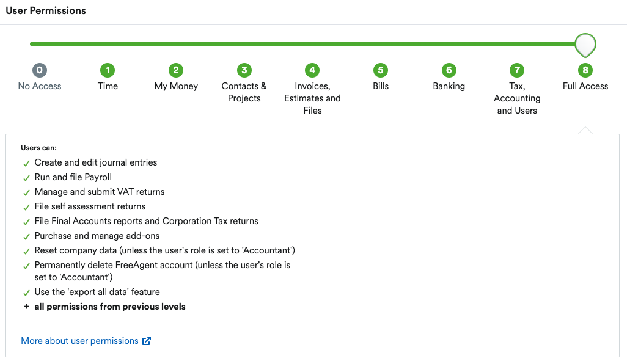The width and height of the screenshot is (627, 364).
Task: Select the Contacts & Projects label
Action: click(244, 92)
